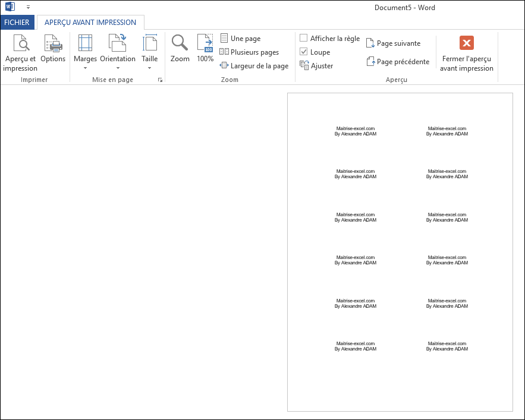Viewport: 525px width, 420px height.
Task: Click the Une page icon
Action: (x=224, y=38)
